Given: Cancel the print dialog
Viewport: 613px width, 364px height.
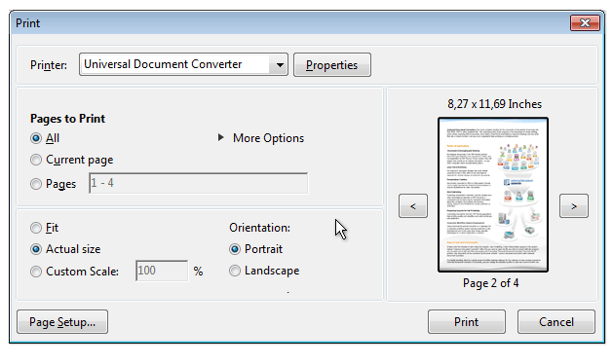Looking at the screenshot, I should pyautogui.click(x=556, y=322).
